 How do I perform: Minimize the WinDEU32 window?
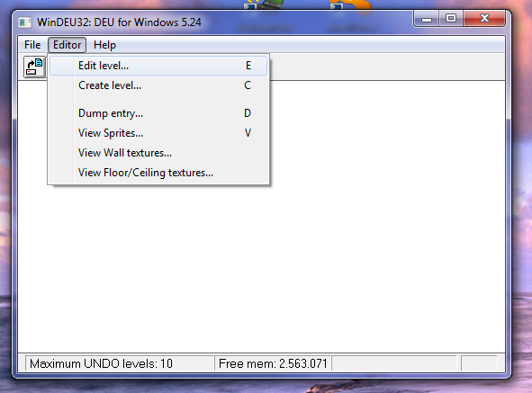click(427, 18)
